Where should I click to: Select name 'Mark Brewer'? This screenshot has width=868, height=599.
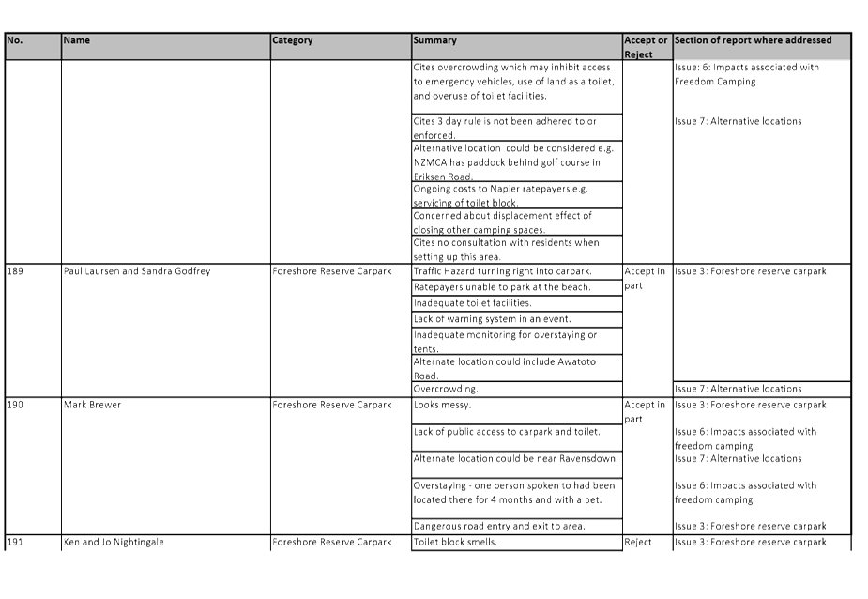(92, 405)
